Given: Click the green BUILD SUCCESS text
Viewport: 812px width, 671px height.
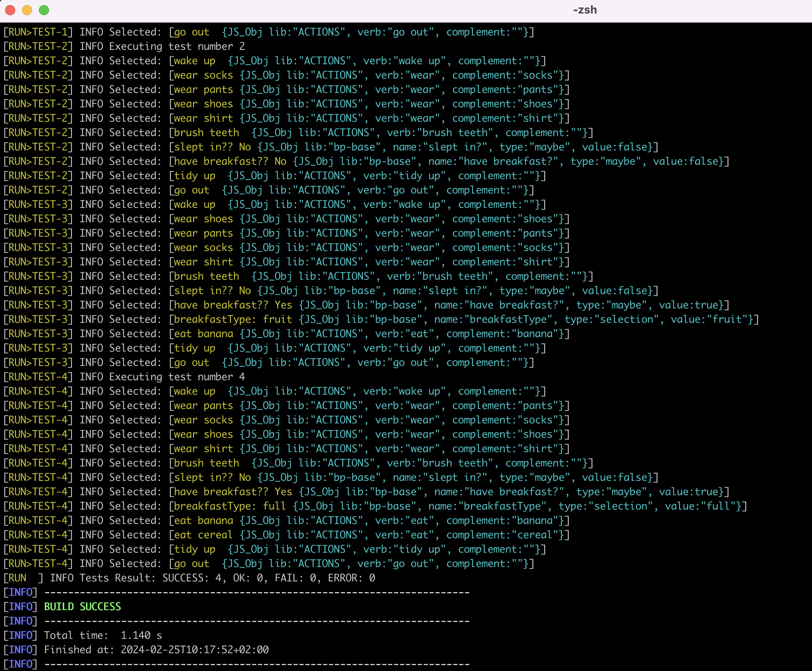Looking at the screenshot, I should 83,607.
